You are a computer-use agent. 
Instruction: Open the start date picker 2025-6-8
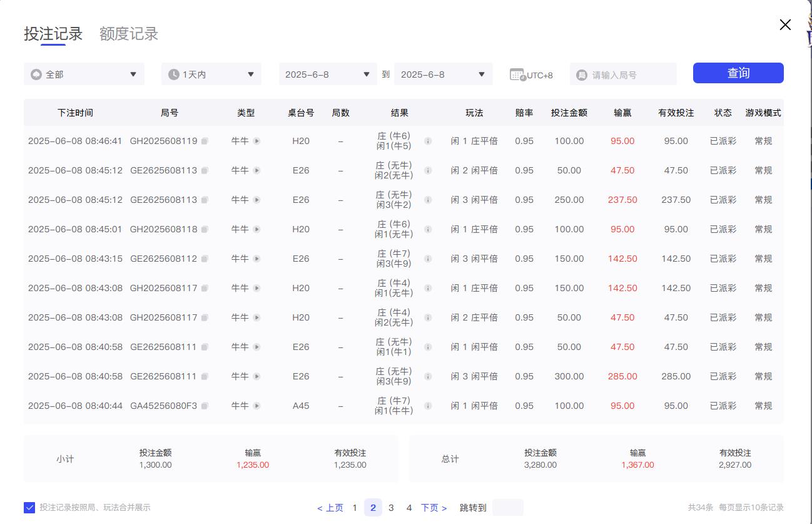click(326, 74)
